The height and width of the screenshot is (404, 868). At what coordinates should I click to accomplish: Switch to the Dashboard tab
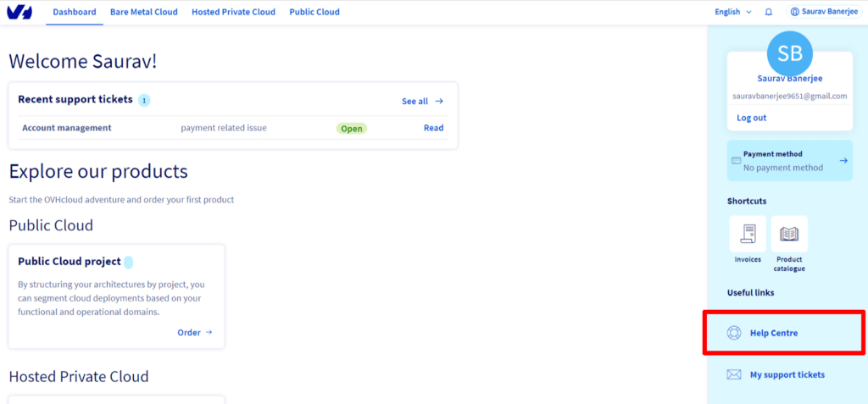tap(75, 12)
